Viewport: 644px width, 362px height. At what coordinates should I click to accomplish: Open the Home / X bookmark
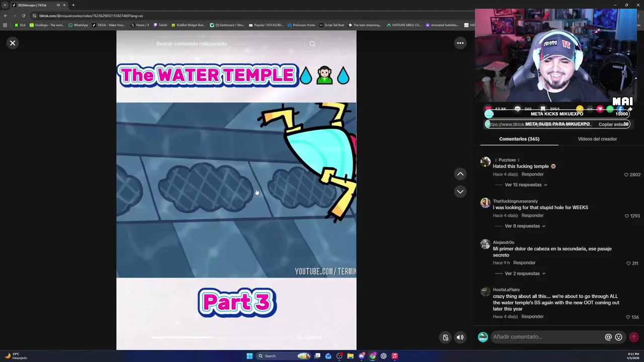(140, 25)
